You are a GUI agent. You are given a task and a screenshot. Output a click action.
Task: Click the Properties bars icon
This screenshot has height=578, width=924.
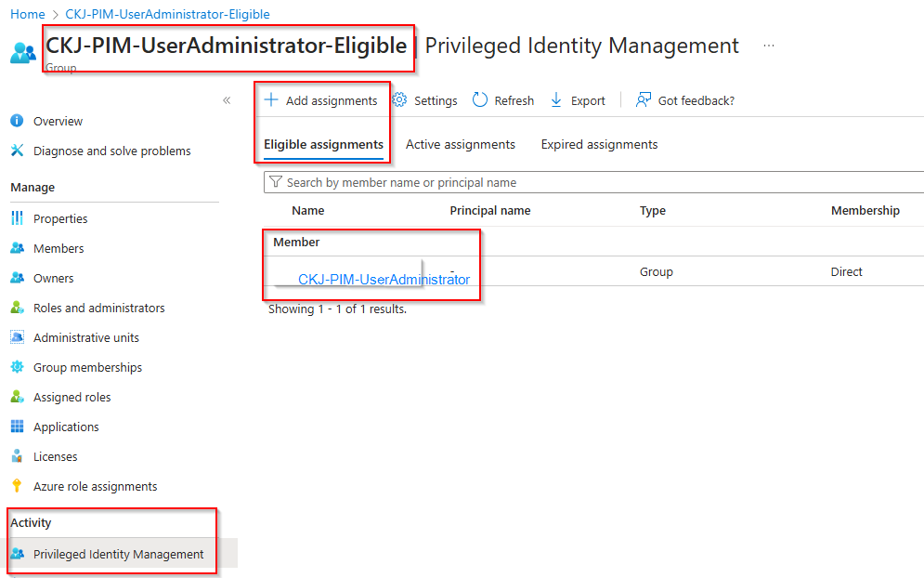coord(17,218)
